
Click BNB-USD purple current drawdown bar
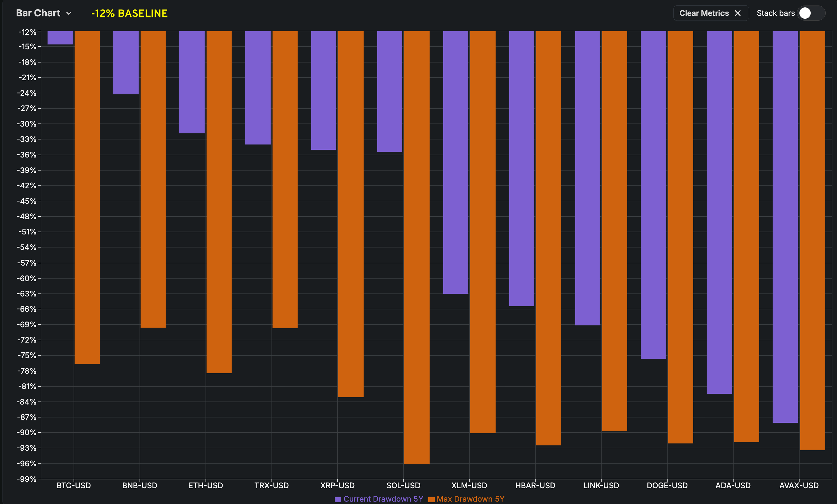[126, 63]
